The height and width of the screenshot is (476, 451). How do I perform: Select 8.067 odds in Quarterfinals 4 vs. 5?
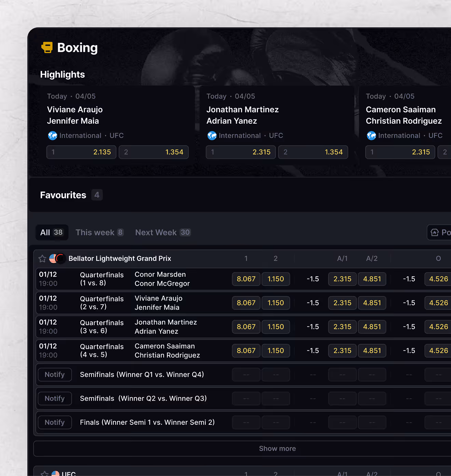click(246, 351)
